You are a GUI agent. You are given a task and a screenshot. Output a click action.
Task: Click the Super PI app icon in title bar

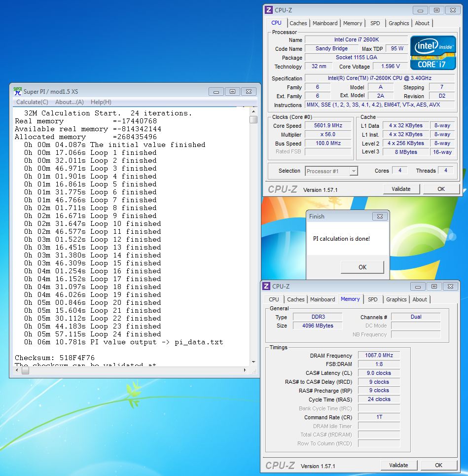tap(18, 91)
